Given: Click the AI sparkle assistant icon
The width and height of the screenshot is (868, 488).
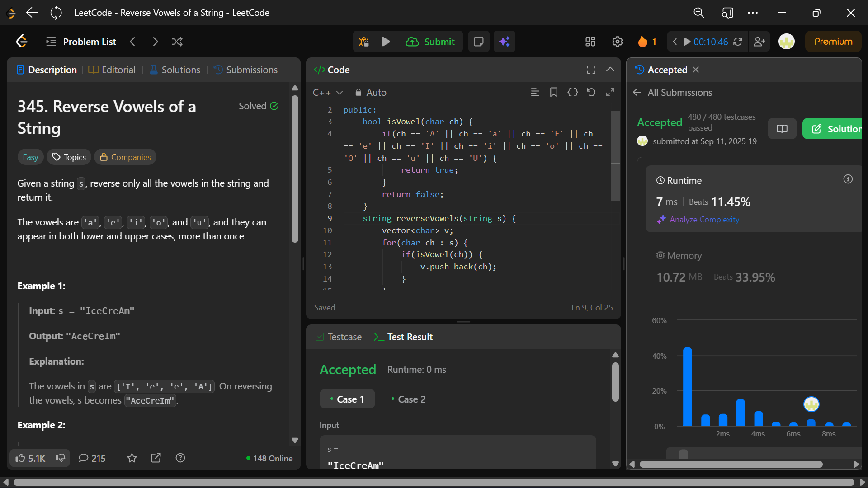Looking at the screenshot, I should [505, 42].
